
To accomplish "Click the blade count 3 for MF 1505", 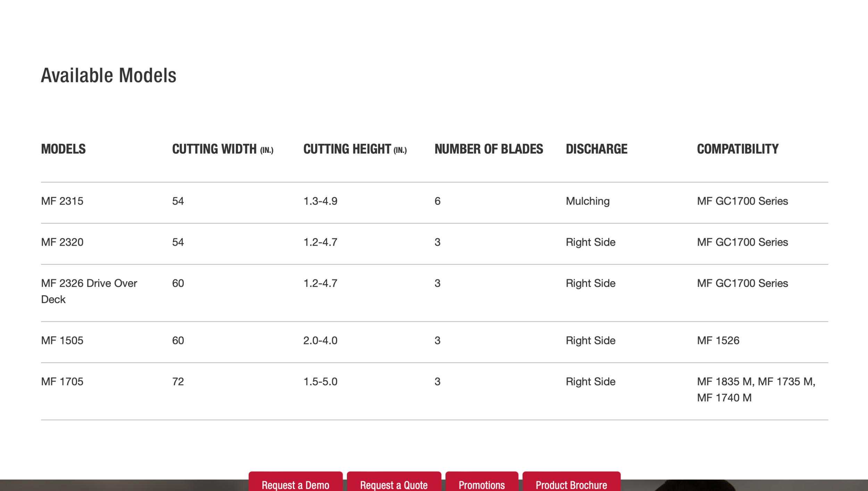I will click(x=437, y=341).
